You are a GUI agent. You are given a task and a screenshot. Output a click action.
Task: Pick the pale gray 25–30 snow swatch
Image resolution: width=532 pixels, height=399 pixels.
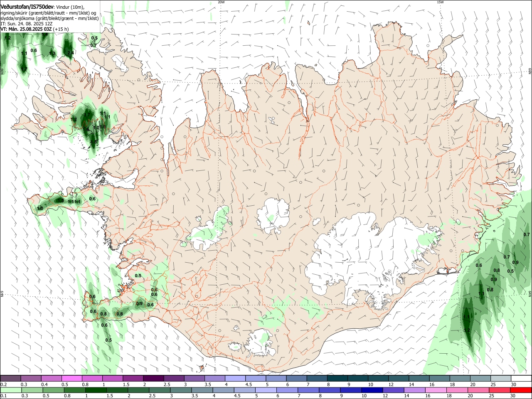pyautogui.click(x=500, y=379)
